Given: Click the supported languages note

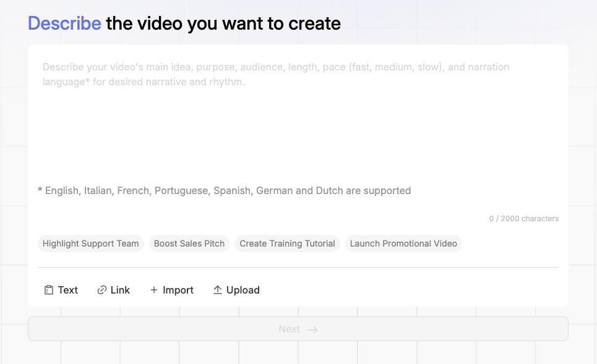Looking at the screenshot, I should click(224, 190).
